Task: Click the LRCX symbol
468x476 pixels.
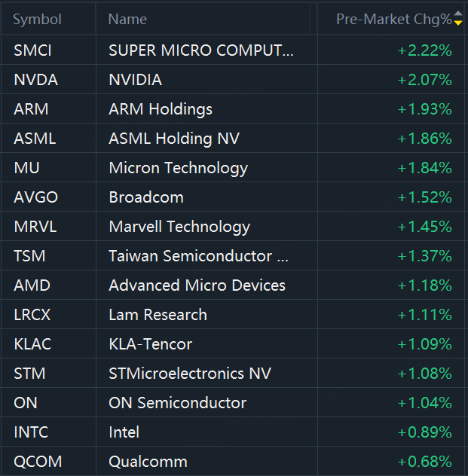Action: tap(32, 315)
